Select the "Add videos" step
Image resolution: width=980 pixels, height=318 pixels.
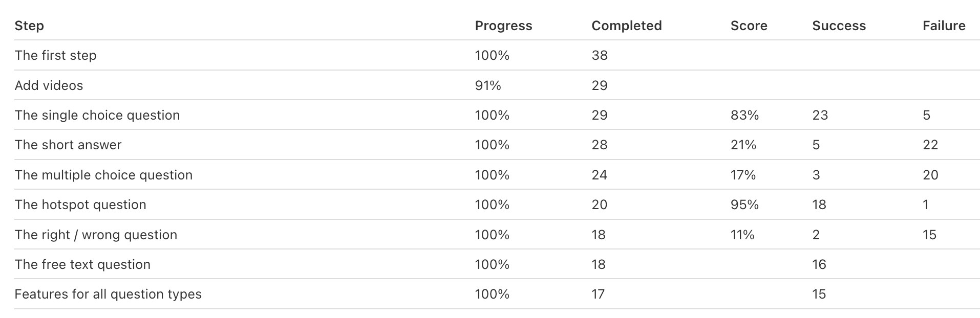pos(49,85)
